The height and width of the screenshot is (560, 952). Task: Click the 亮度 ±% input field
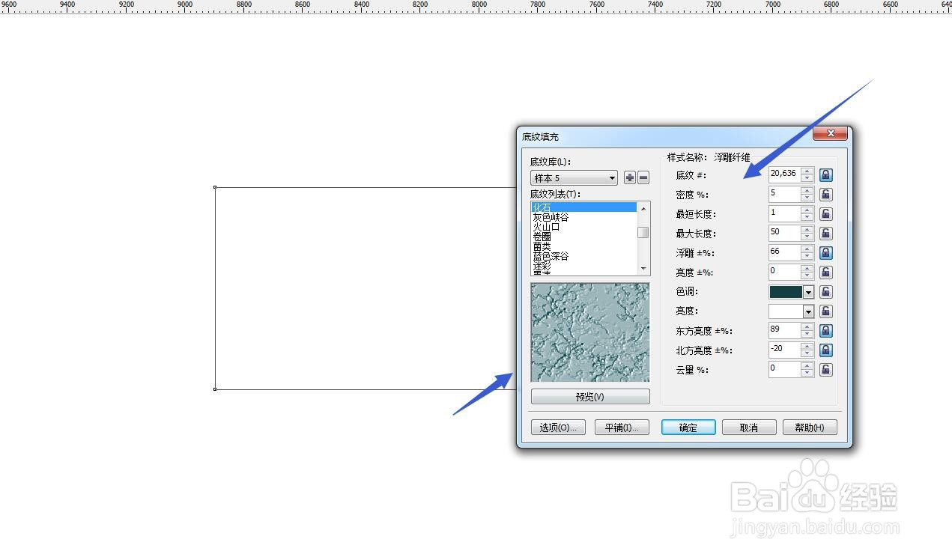[x=784, y=272]
